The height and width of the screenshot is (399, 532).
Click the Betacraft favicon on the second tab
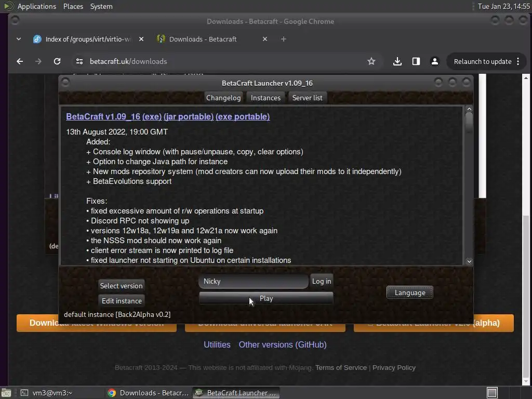161,39
